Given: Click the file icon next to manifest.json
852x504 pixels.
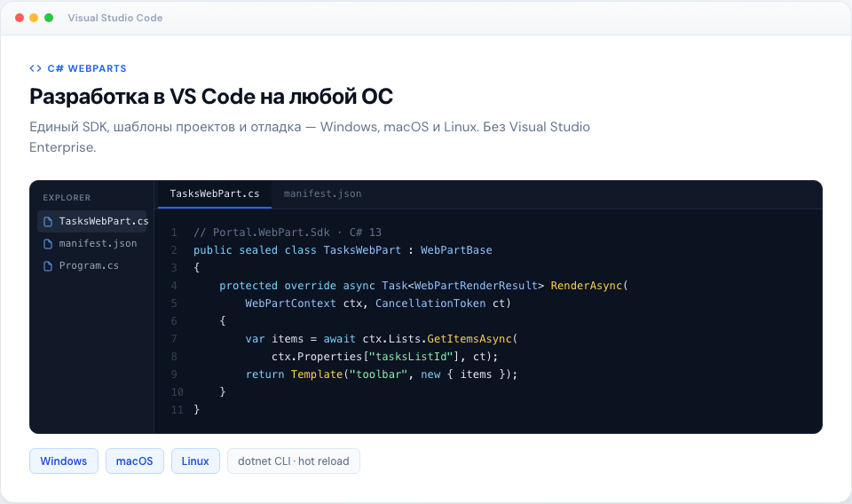Looking at the screenshot, I should (48, 244).
